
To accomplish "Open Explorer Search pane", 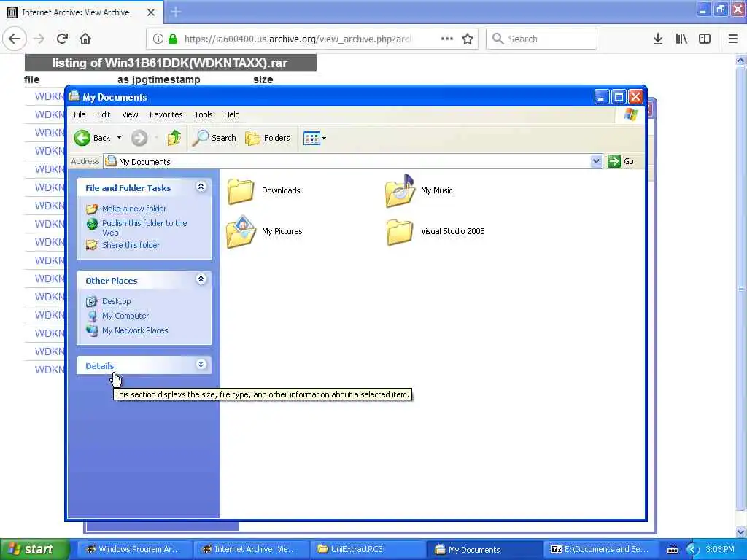I will click(214, 138).
